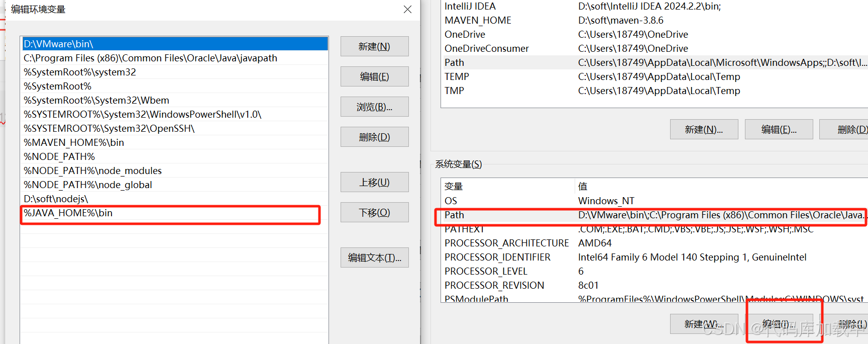Select OS system variable row
868x344 pixels.
[x=655, y=201]
